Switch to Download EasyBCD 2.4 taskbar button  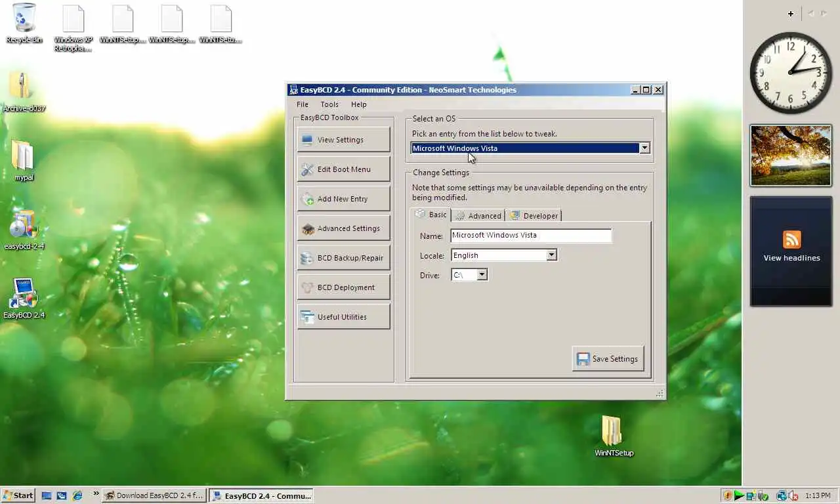[x=155, y=495]
